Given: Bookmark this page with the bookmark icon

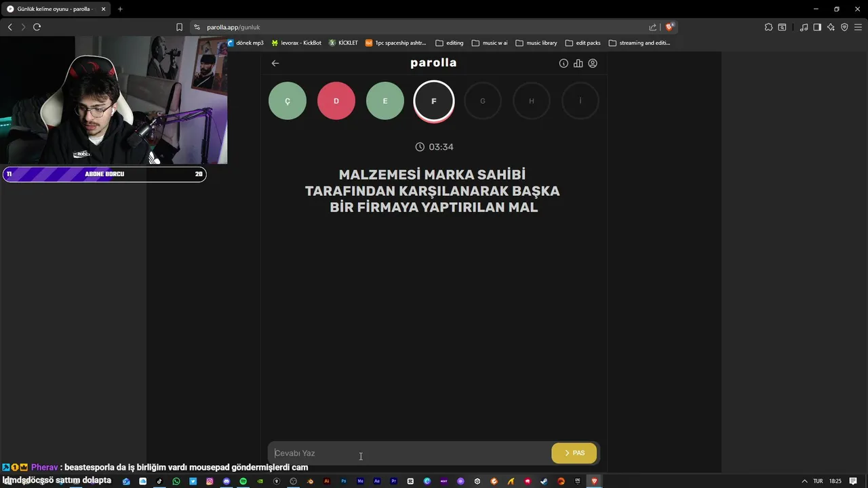Looking at the screenshot, I should [179, 27].
